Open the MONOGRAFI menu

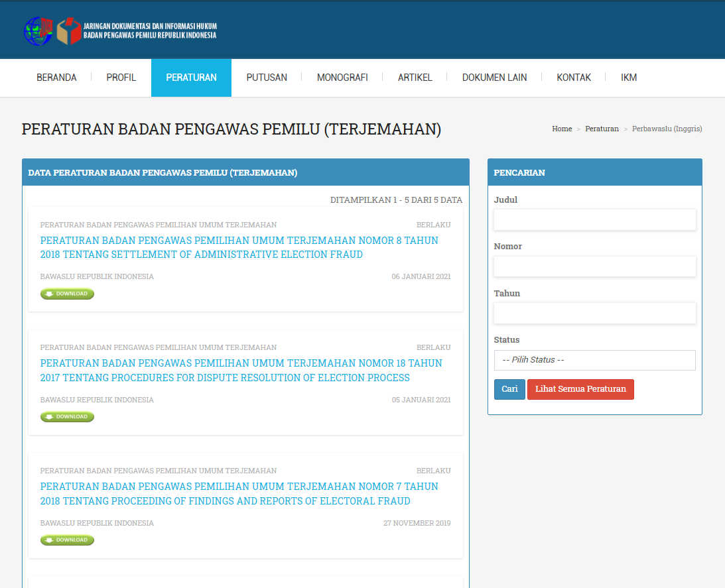click(342, 78)
